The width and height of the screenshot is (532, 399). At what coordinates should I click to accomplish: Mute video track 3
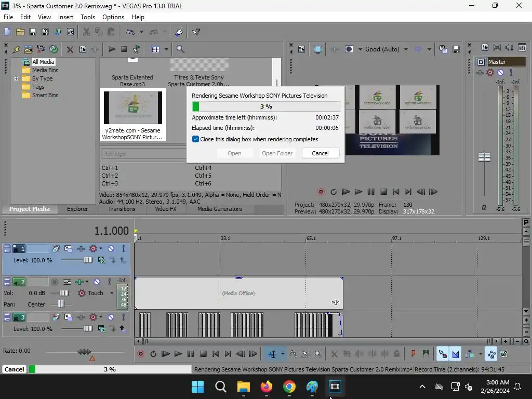(111, 317)
